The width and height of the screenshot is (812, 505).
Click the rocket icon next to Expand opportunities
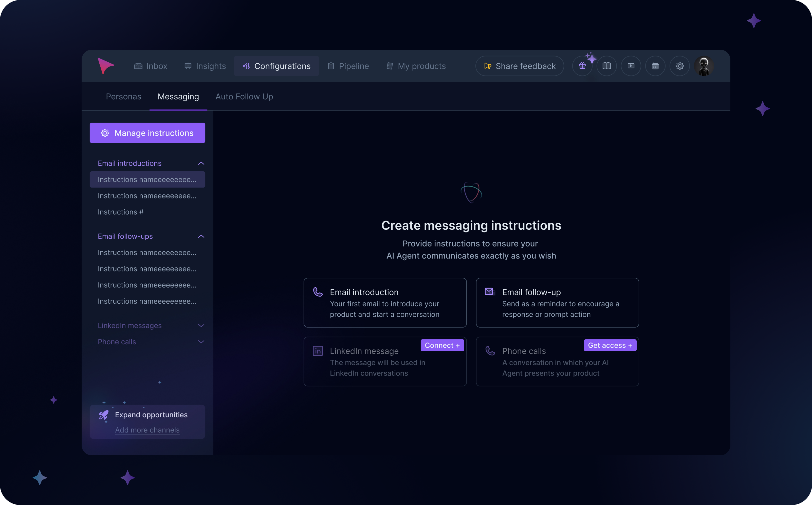tap(103, 416)
